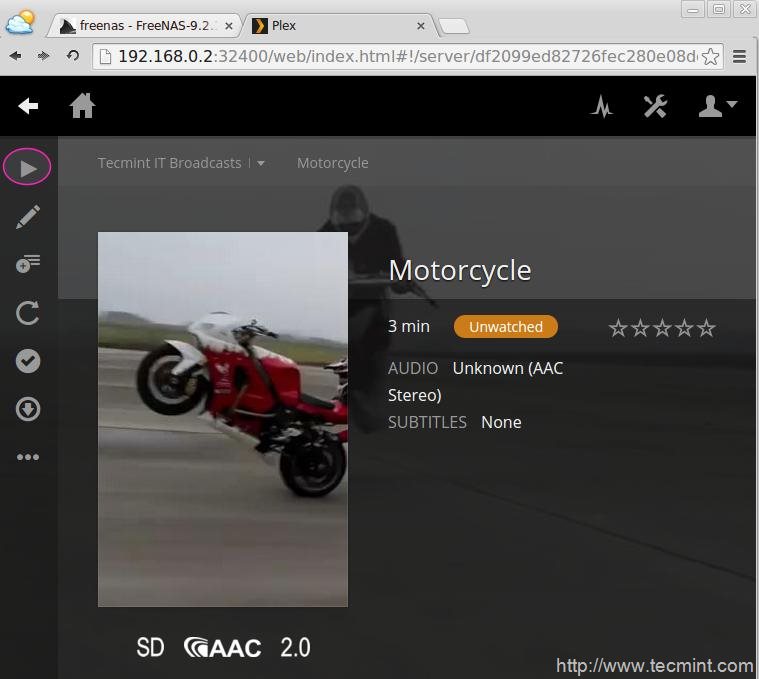Rate the video five stars
This screenshot has height=679, width=759.
pyautogui.click(x=707, y=328)
